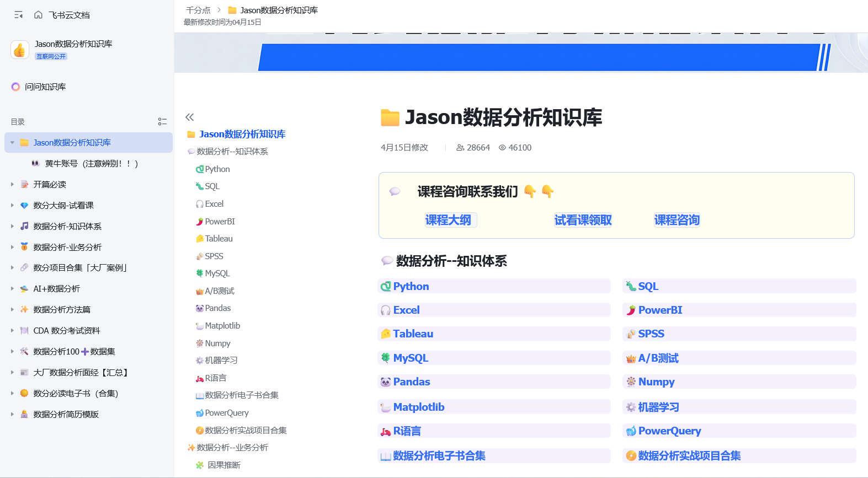Open CDA 数分考试资料 in the sidebar
This screenshot has width=868, height=478.
(66, 330)
